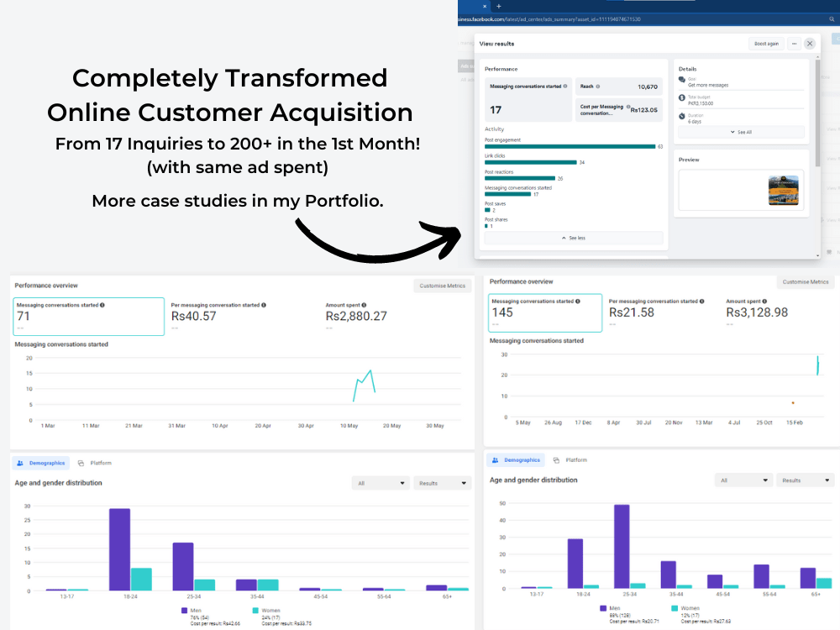Click the Rs3,128.98 amount spent value

tap(757, 312)
